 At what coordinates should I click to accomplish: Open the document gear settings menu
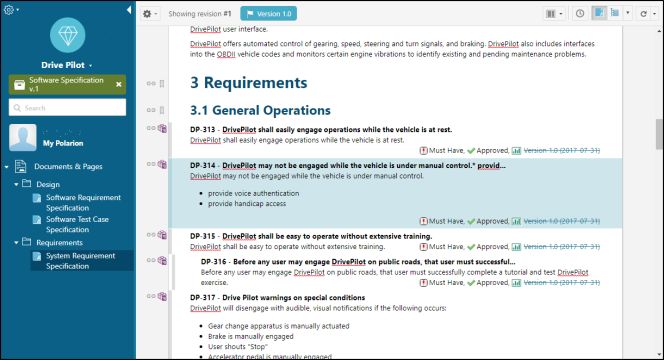point(147,14)
